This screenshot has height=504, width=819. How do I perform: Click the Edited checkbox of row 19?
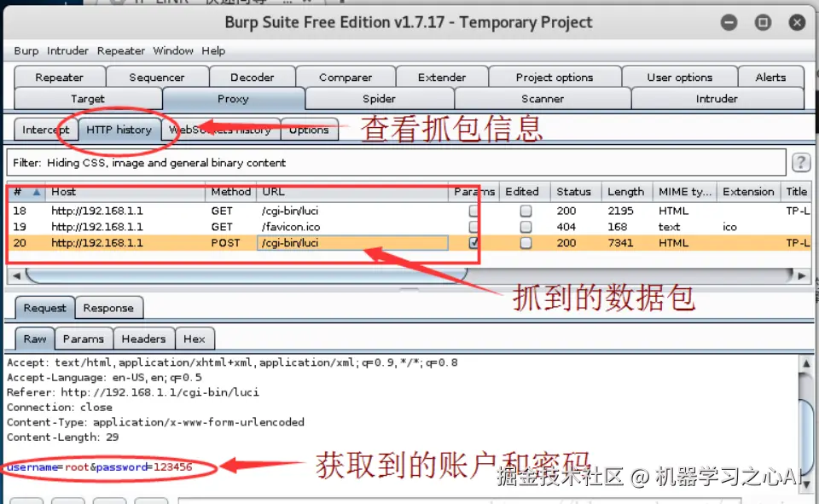[x=526, y=227]
